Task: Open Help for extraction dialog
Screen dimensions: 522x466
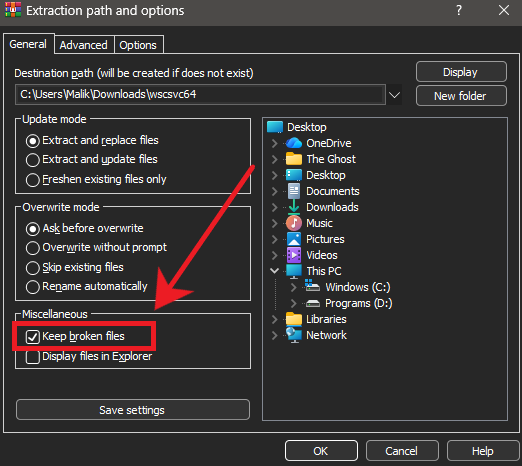Action: pyautogui.click(x=483, y=451)
